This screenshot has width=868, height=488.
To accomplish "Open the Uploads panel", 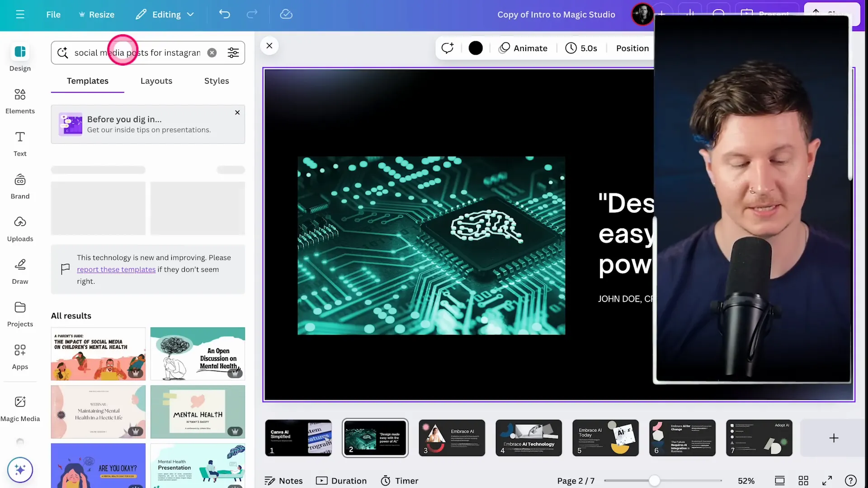I will 20,229.
